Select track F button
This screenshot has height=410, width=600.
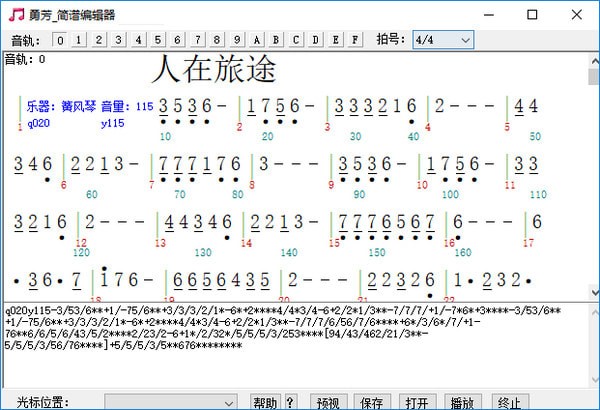pos(355,40)
